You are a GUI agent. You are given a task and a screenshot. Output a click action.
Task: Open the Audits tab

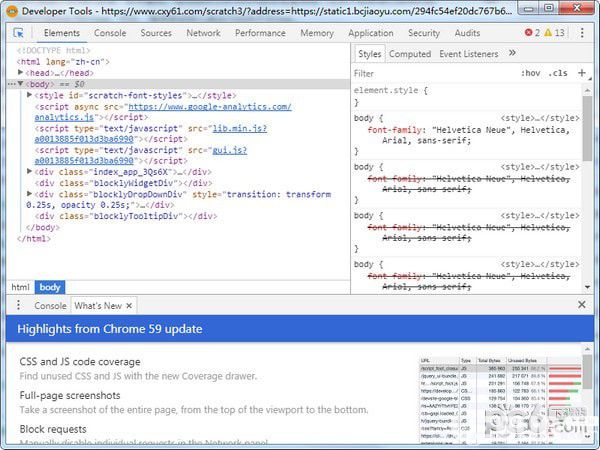coord(467,33)
